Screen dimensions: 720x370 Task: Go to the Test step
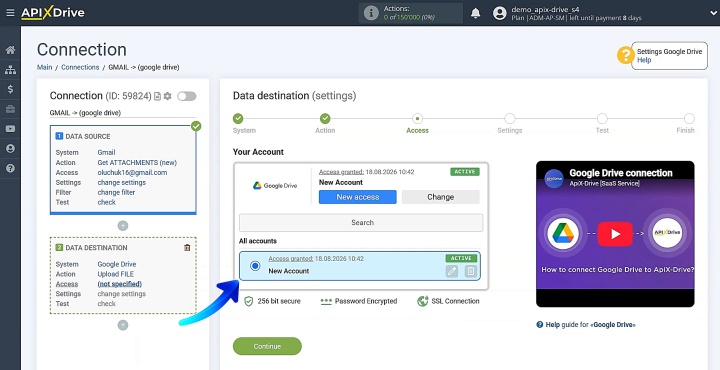coord(602,119)
